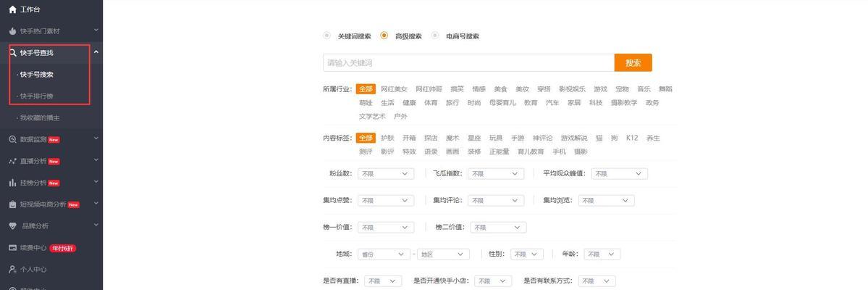The image size is (868, 290).
Task: Click the flame icon for 快手热门素材
Action: click(x=13, y=31)
